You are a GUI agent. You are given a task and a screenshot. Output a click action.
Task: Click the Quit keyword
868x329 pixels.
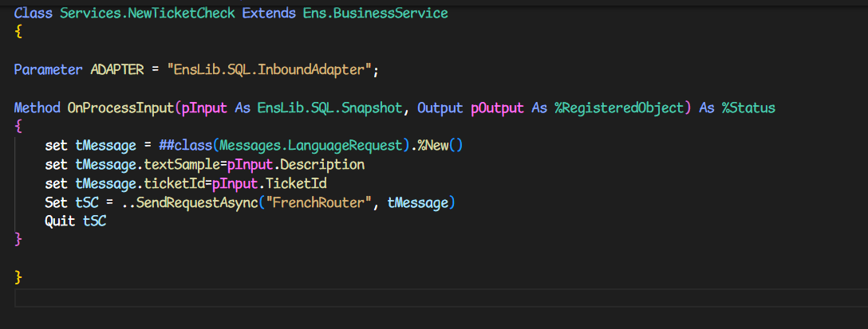point(61,222)
